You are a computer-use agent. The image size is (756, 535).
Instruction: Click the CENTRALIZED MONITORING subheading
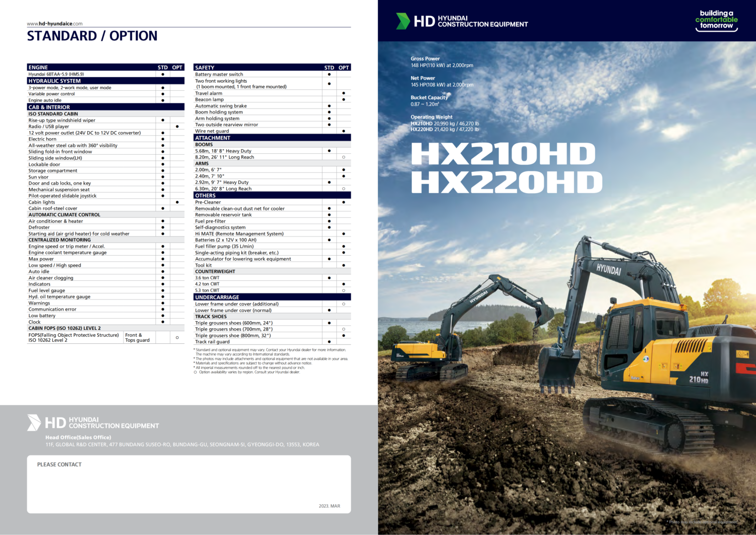coord(106,240)
